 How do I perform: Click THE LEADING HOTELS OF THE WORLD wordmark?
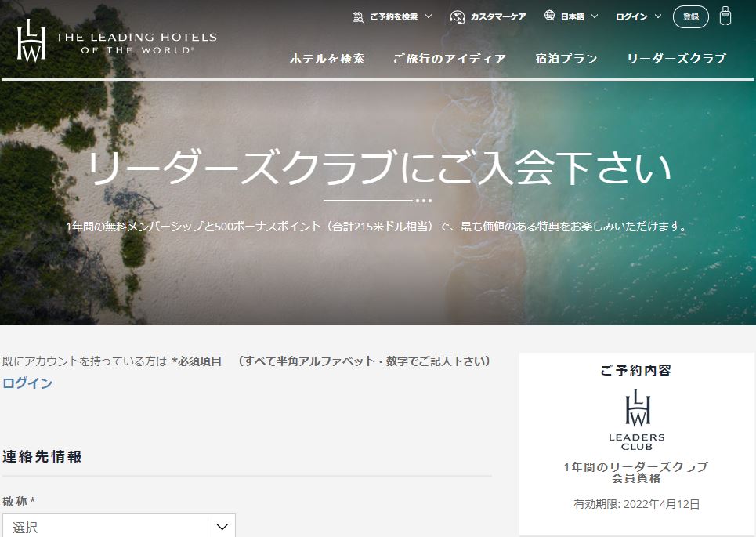[x=136, y=43]
